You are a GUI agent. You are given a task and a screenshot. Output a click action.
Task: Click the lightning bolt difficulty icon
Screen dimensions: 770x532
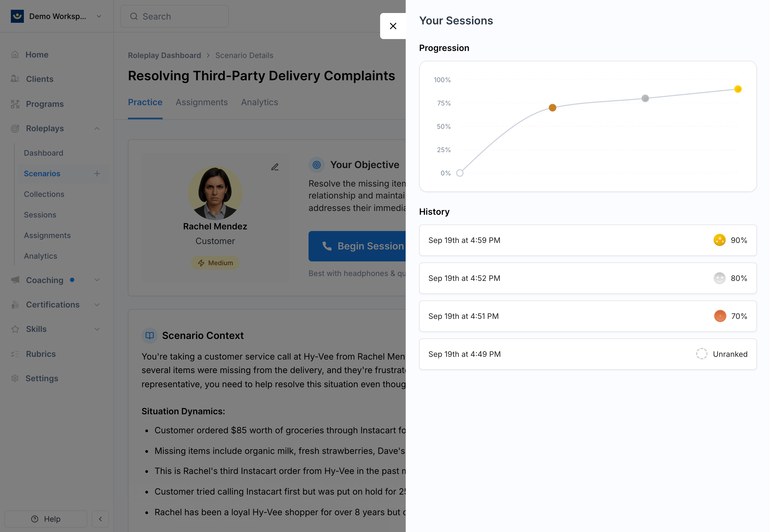(201, 263)
